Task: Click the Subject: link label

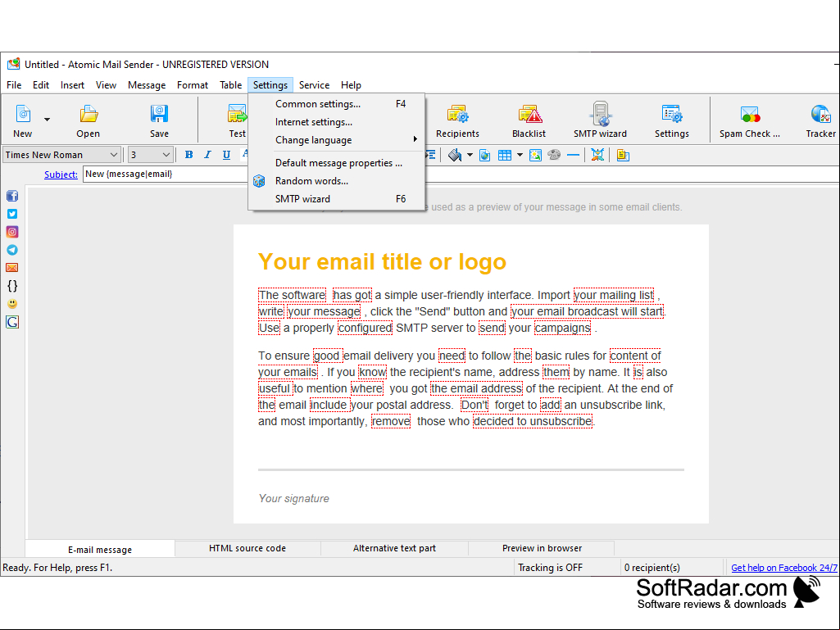Action: (x=61, y=174)
